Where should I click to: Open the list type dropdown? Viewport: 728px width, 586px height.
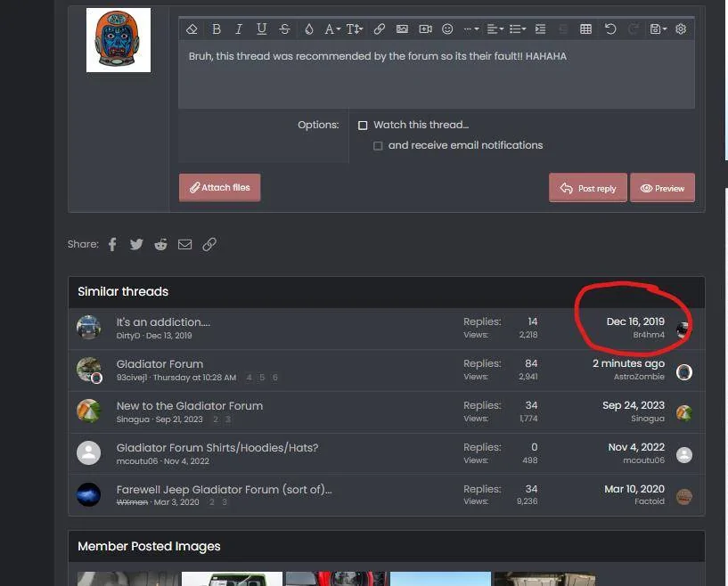pyautogui.click(x=518, y=29)
